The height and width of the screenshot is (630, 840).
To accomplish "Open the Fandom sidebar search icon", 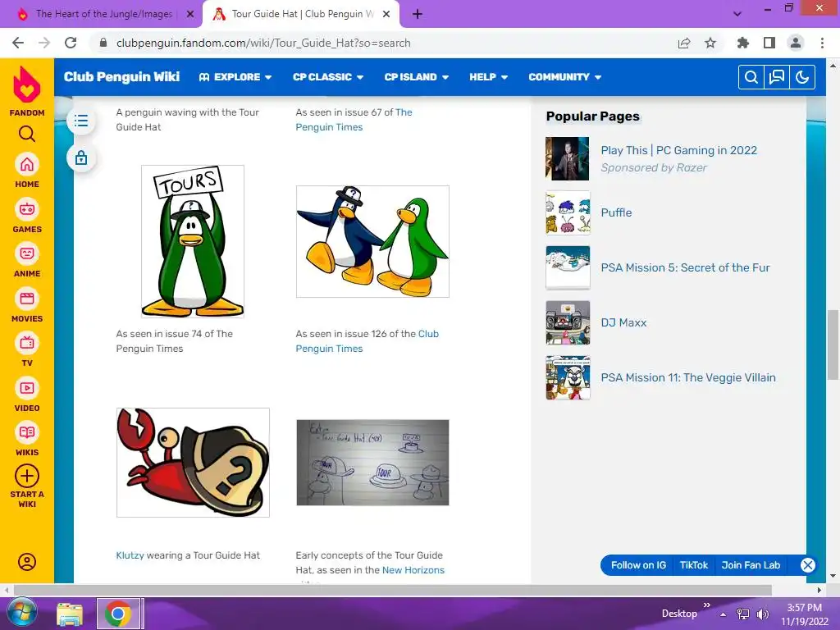I will click(x=27, y=134).
